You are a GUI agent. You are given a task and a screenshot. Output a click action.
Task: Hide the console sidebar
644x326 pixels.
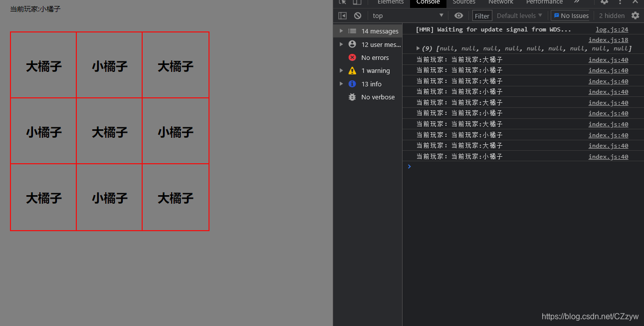(342, 15)
